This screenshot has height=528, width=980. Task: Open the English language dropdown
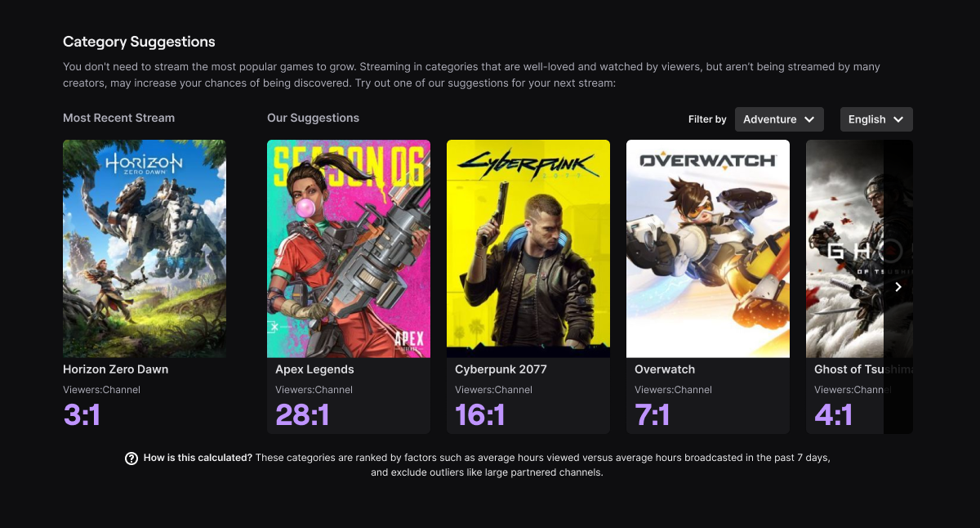(876, 119)
